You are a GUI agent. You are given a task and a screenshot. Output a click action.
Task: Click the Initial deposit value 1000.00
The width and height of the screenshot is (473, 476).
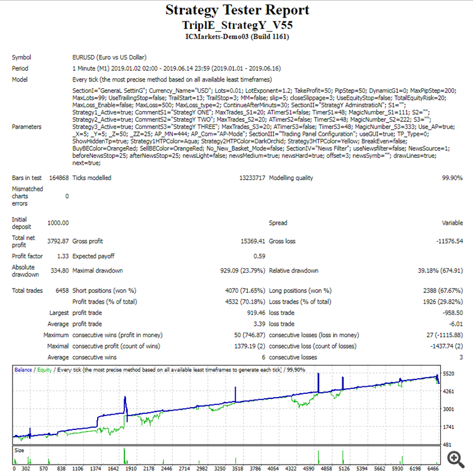(x=58, y=223)
